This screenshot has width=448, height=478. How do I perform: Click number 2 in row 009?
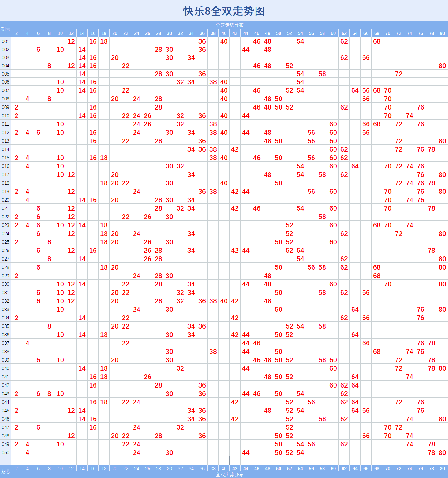click(17, 107)
